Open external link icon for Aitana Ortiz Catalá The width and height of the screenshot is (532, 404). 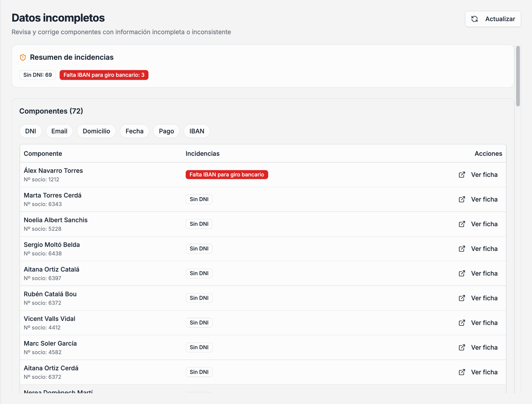pos(462,273)
